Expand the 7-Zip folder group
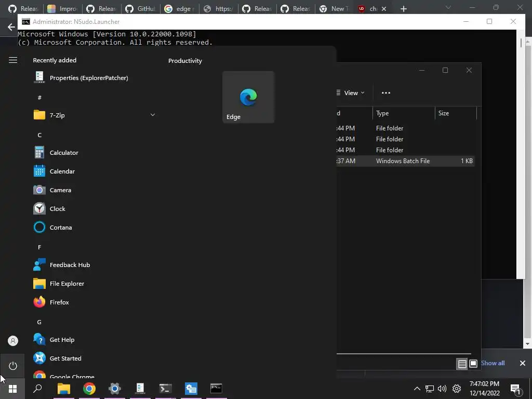The image size is (532, 399). pyautogui.click(x=153, y=115)
